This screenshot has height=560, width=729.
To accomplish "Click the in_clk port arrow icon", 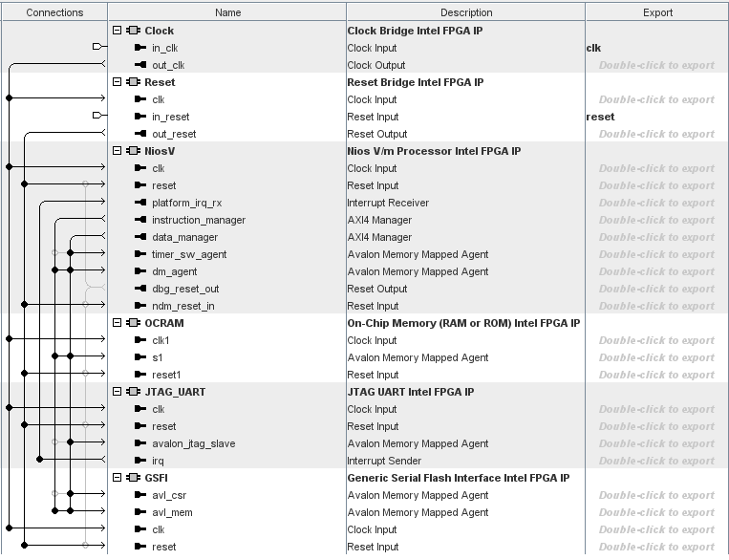I will (x=141, y=48).
